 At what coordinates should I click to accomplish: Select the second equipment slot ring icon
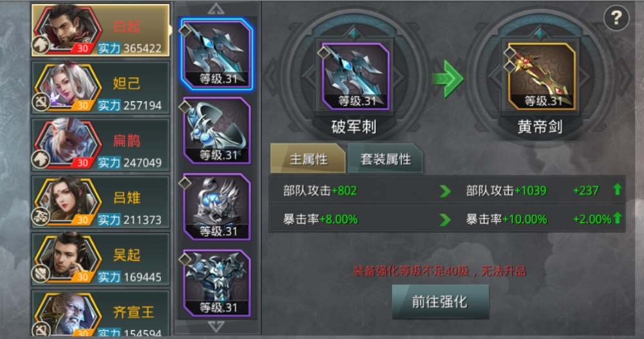(216, 131)
